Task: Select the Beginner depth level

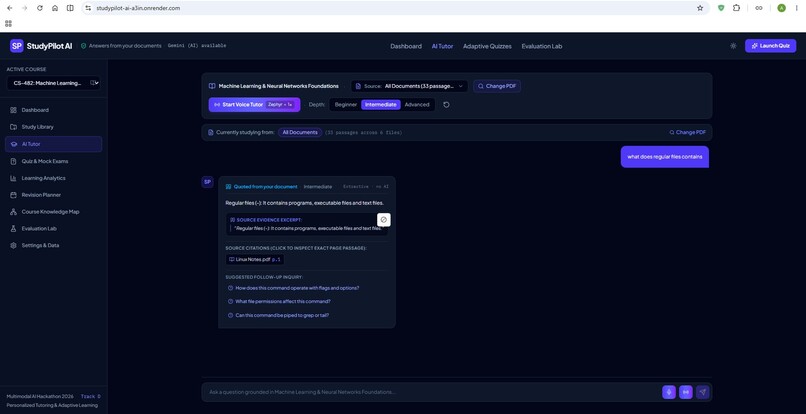Action: (345, 104)
